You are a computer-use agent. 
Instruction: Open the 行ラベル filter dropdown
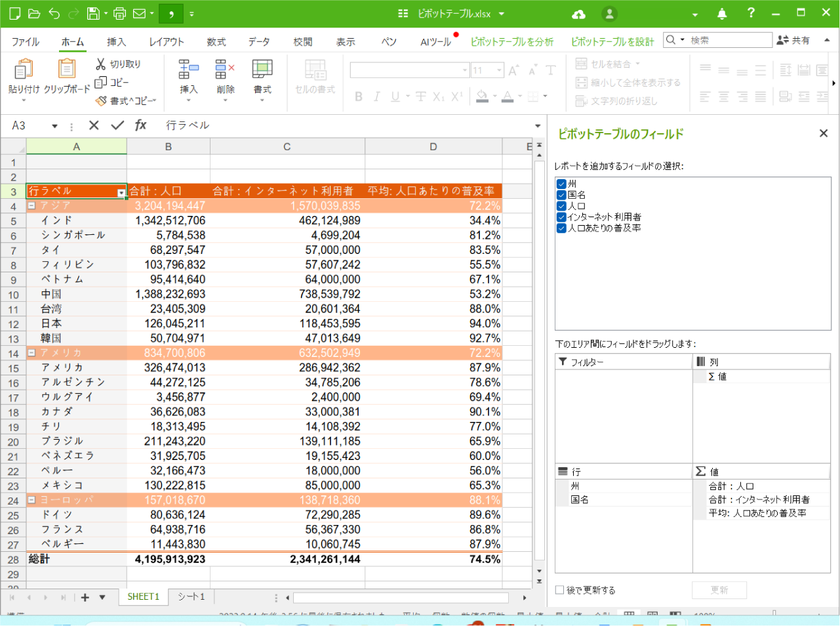coord(121,192)
